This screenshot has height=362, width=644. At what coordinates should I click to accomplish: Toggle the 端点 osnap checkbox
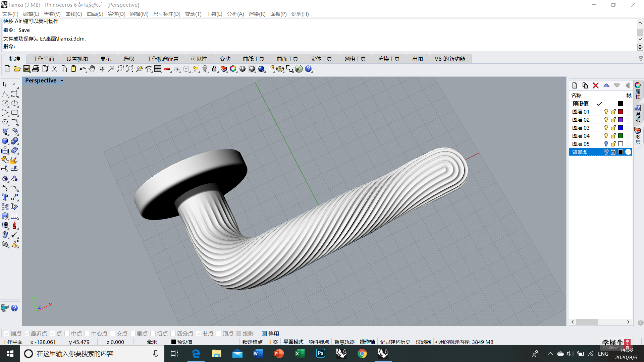(7, 334)
